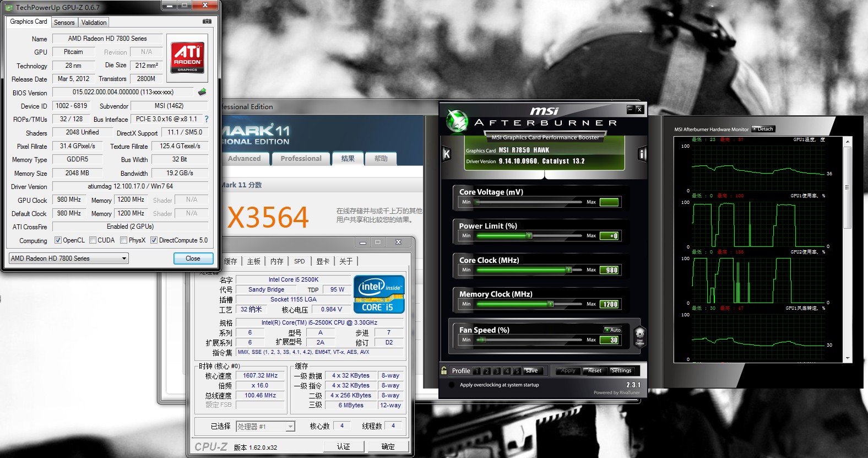
Task: Take GPU-Z screenshot with camera icon
Action: [x=207, y=21]
